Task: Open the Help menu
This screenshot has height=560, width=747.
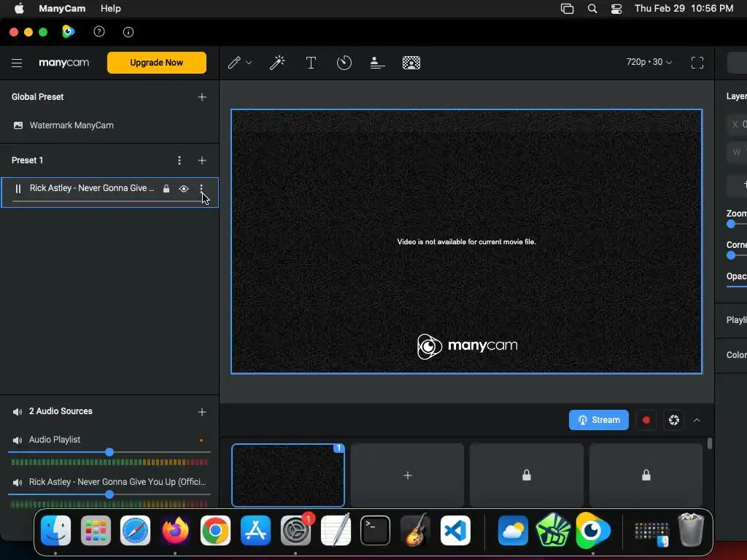Action: (111, 9)
